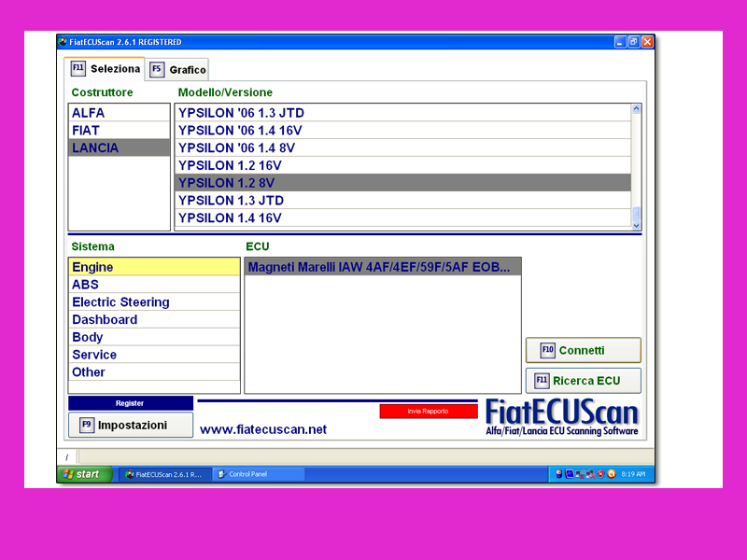Choose FIAT as manufacturer

click(x=86, y=131)
